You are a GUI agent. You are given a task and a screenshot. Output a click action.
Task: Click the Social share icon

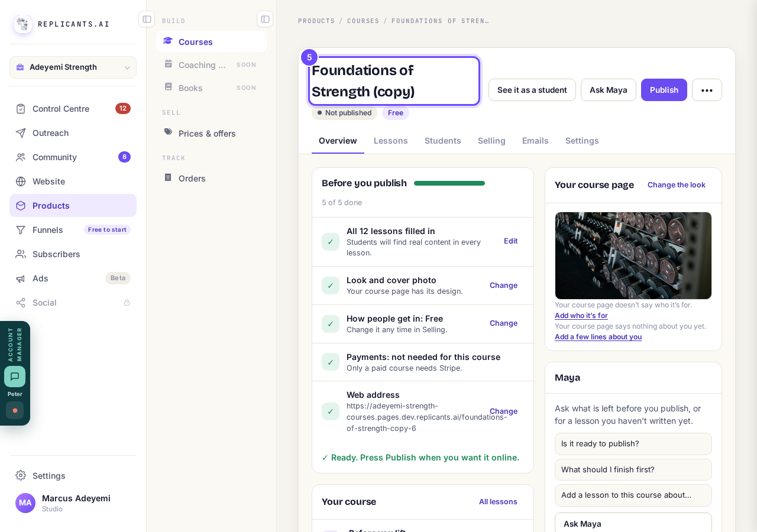[x=21, y=303]
